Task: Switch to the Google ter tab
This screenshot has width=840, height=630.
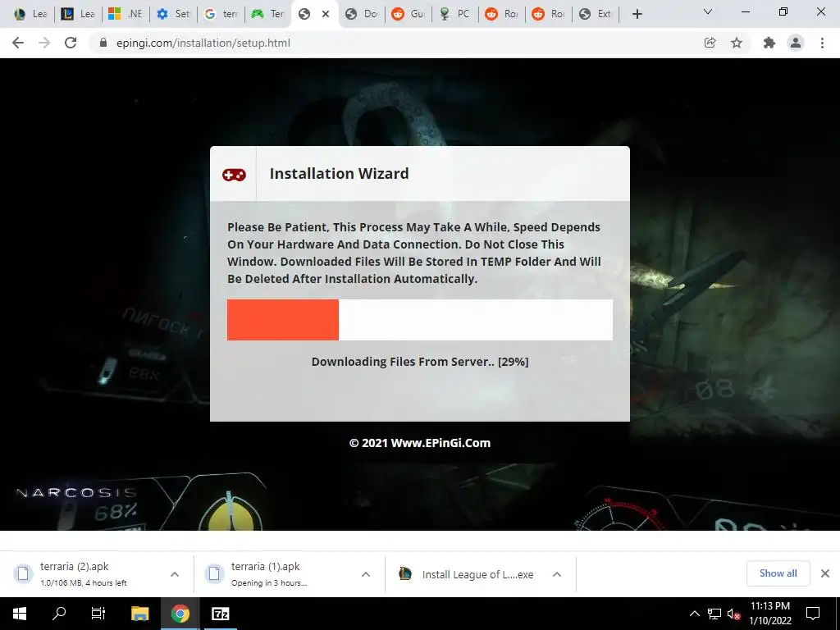Action: tap(221, 14)
